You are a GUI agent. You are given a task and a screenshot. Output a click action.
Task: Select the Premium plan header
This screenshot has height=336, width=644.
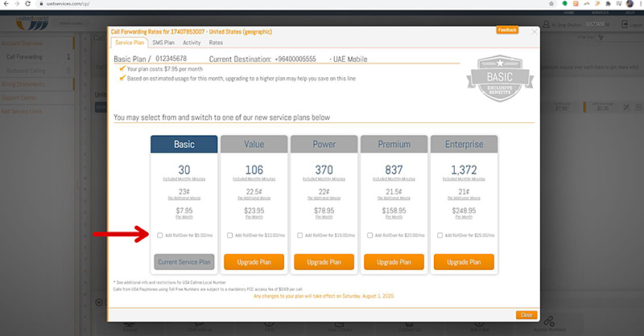click(394, 145)
